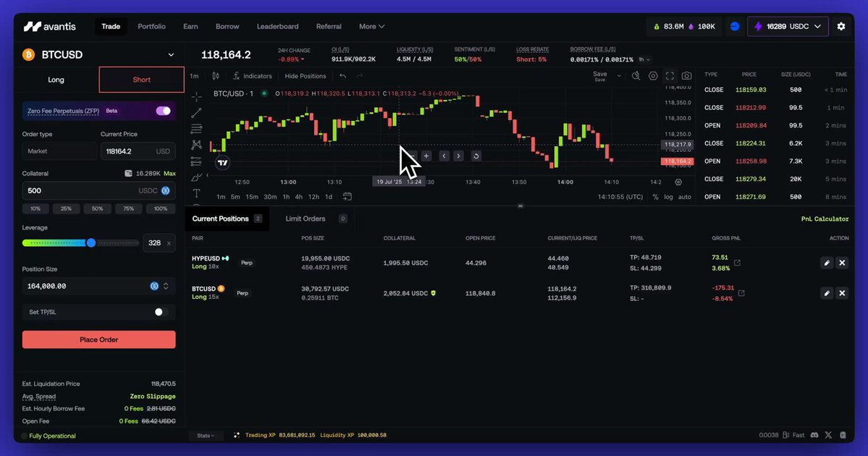The height and width of the screenshot is (456, 868).
Task: Close the BTCUSD long position
Action: (x=842, y=292)
